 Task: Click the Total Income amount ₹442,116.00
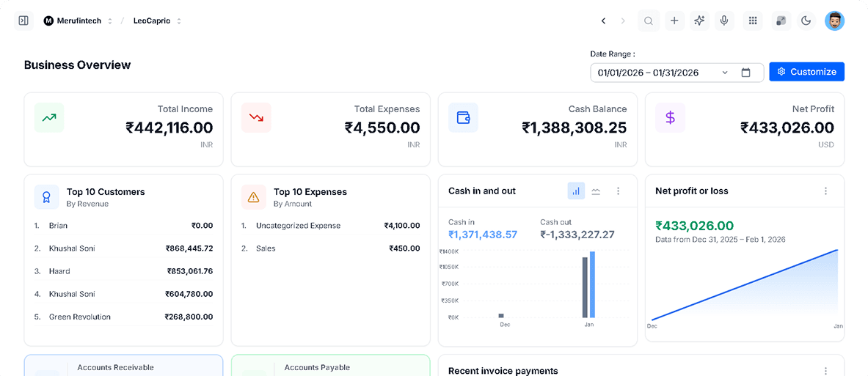[x=169, y=128]
